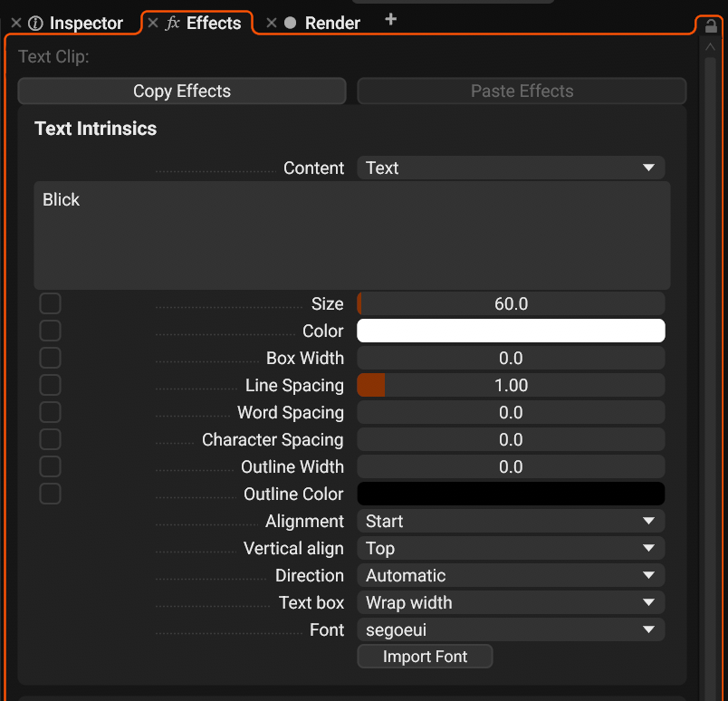The width and height of the screenshot is (728, 701).
Task: Click the Inspector info icon
Action: 35,24
